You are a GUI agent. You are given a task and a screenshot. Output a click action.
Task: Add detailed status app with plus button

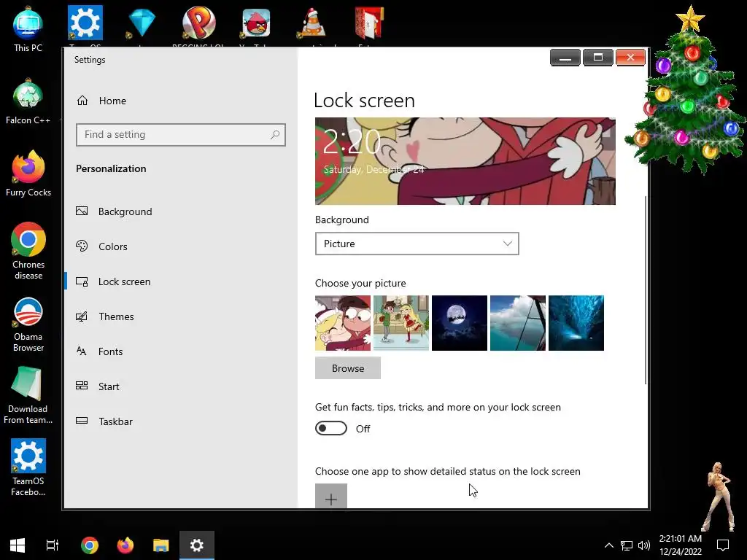pyautogui.click(x=331, y=496)
